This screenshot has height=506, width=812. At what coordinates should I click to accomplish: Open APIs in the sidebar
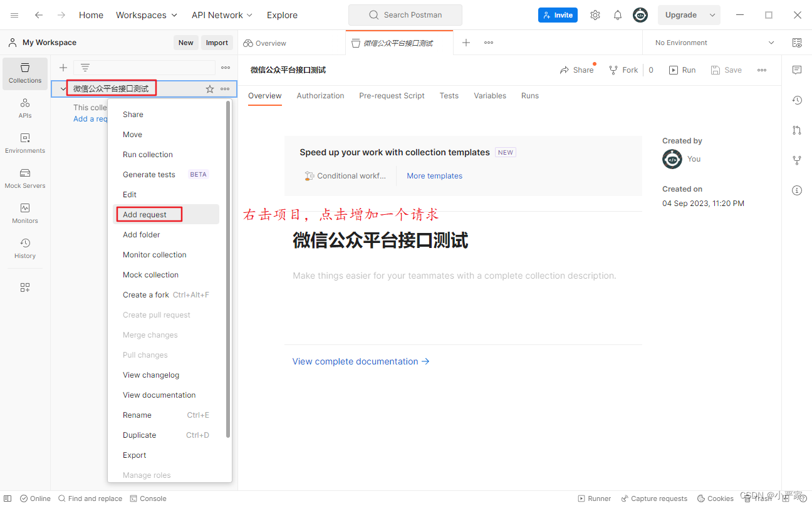[x=25, y=108]
